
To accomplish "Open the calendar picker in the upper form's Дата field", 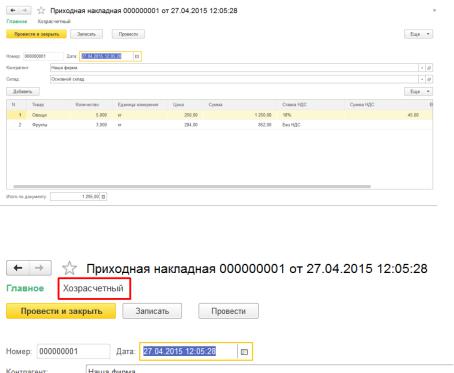I will coord(137,56).
